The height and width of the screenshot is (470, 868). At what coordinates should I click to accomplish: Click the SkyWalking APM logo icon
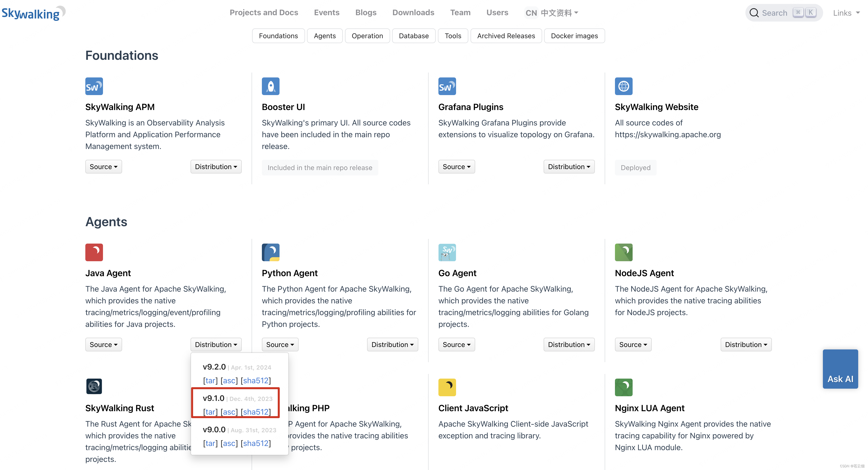pos(94,86)
